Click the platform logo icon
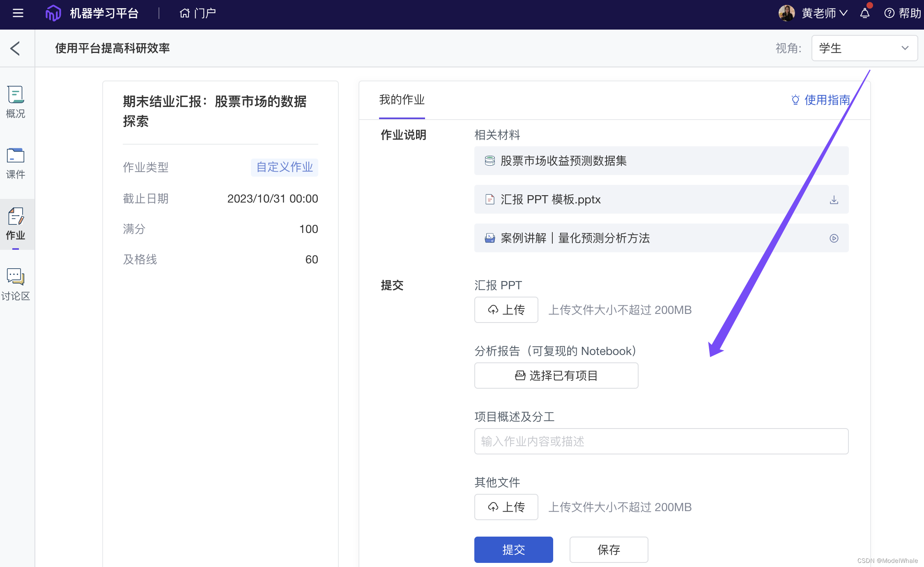Image resolution: width=924 pixels, height=567 pixels. pos(53,13)
